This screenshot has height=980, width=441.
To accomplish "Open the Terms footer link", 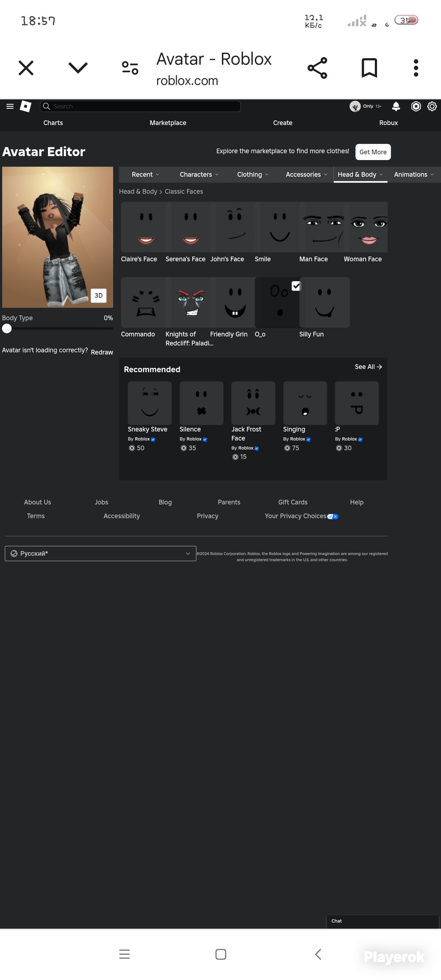I will tap(36, 516).
